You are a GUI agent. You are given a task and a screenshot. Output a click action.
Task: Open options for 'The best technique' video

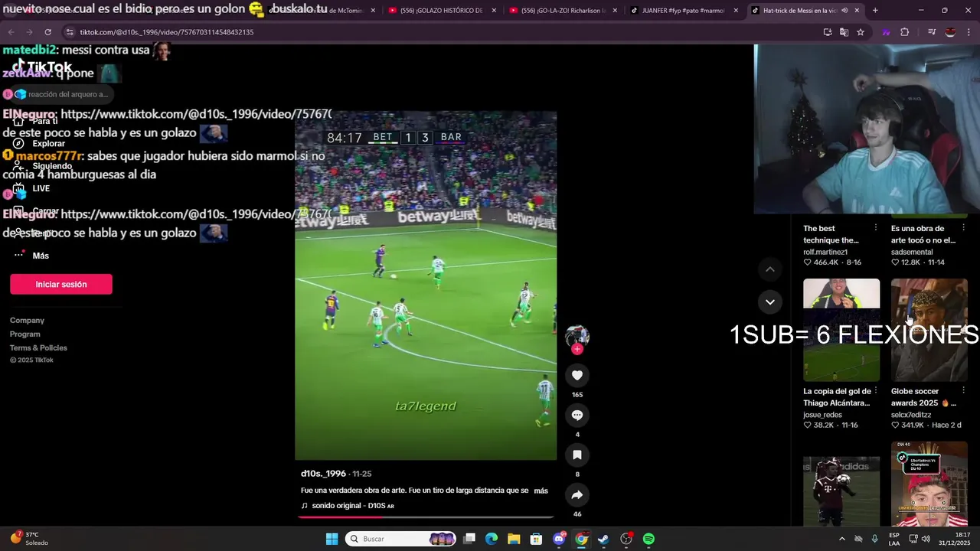pyautogui.click(x=875, y=227)
